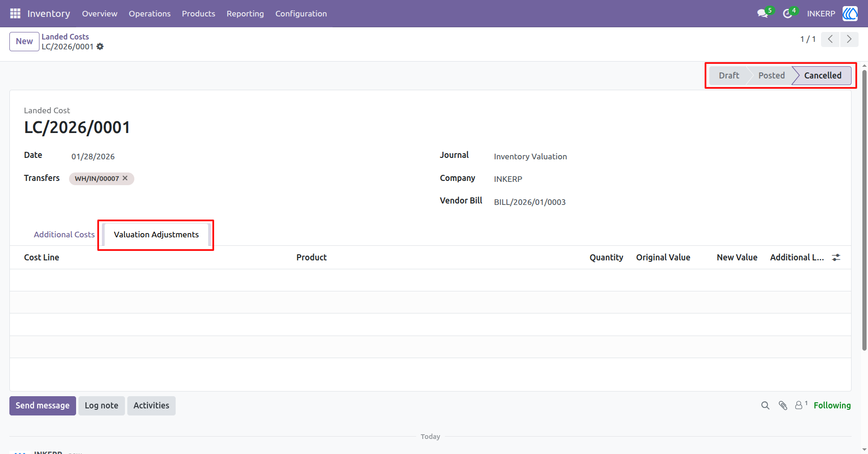
Task: Click the Inventory Valuation journal value
Action: click(530, 157)
